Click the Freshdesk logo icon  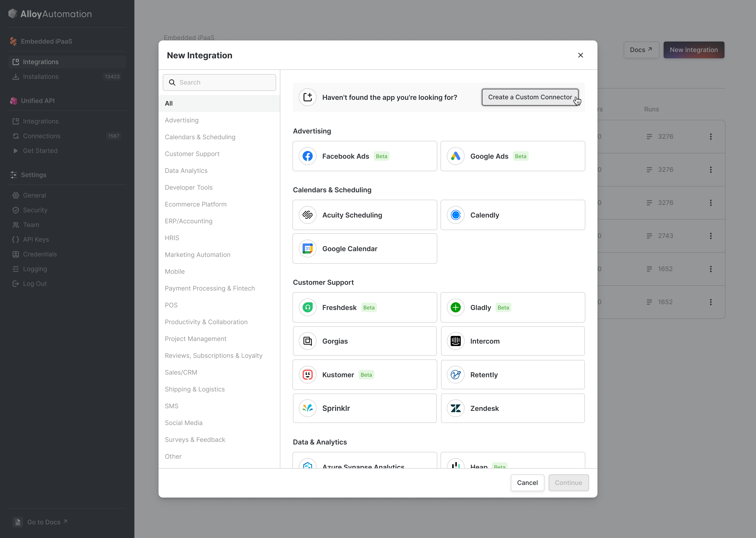307,307
